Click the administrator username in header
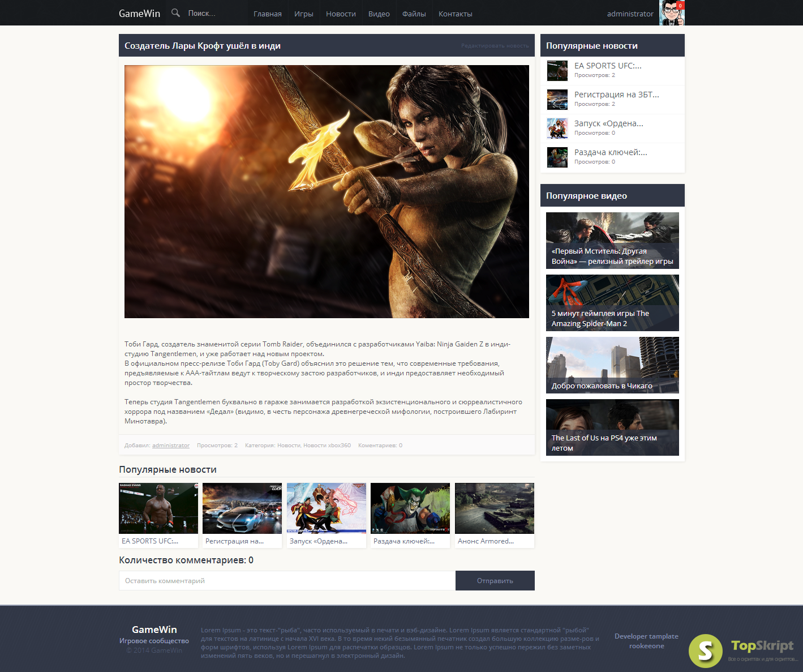This screenshot has height=672, width=803. click(630, 14)
